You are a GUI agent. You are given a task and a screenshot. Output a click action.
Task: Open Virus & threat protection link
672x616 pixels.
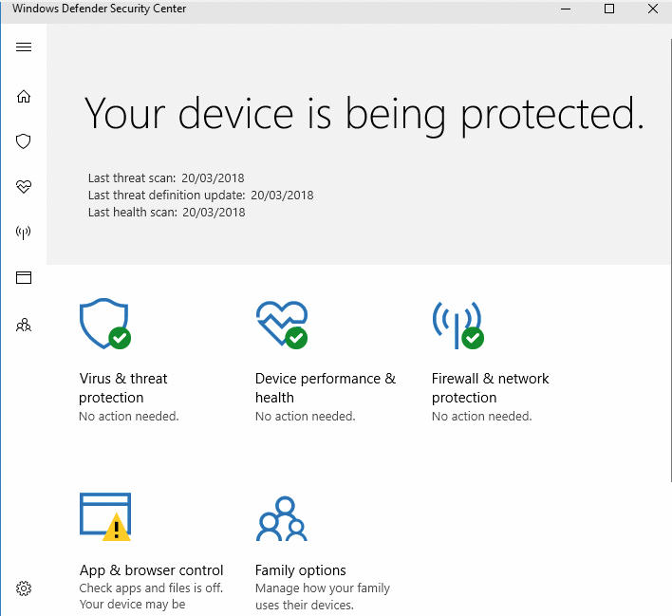(x=123, y=388)
